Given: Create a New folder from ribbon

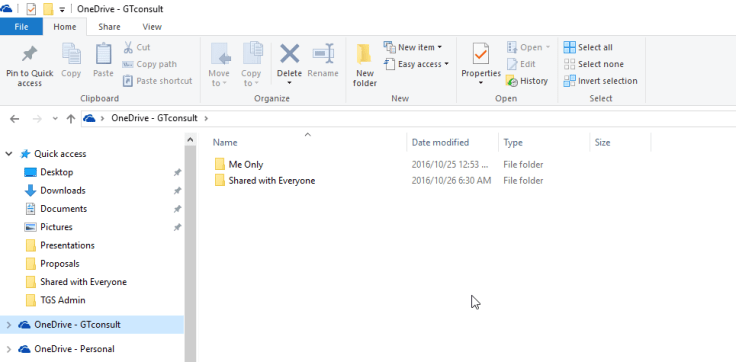Looking at the screenshot, I should pyautogui.click(x=365, y=65).
